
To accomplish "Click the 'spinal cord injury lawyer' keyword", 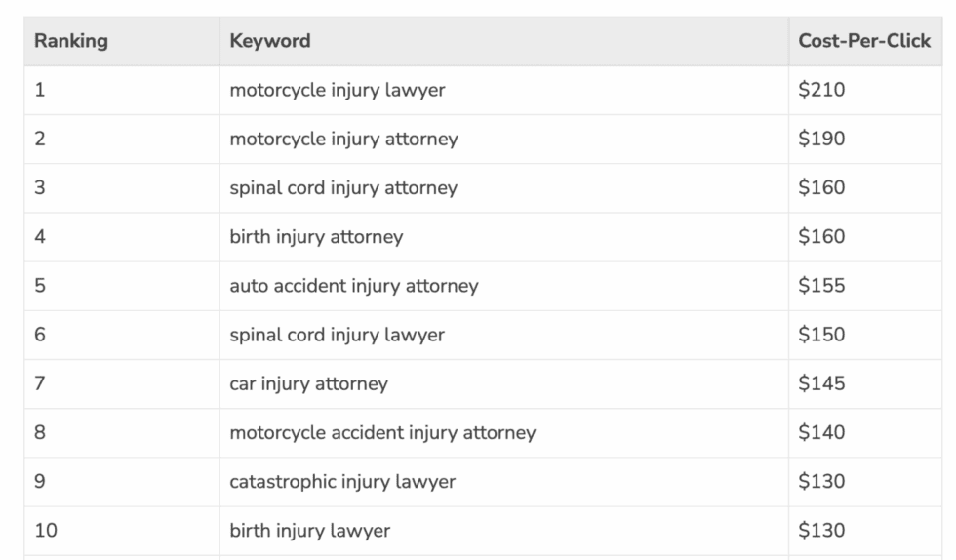I will tap(337, 335).
